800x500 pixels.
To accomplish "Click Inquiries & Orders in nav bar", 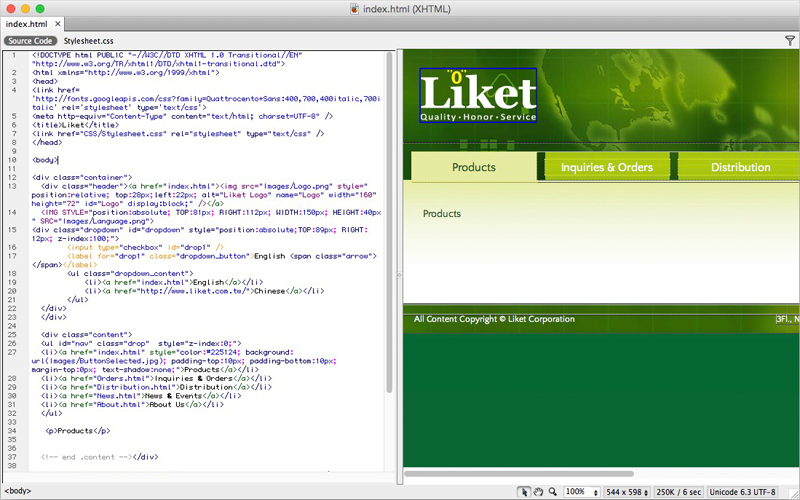I will click(607, 167).
